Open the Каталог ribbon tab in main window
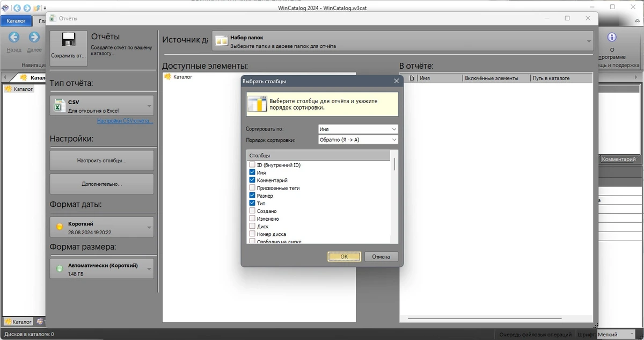644x340 pixels. (x=16, y=21)
